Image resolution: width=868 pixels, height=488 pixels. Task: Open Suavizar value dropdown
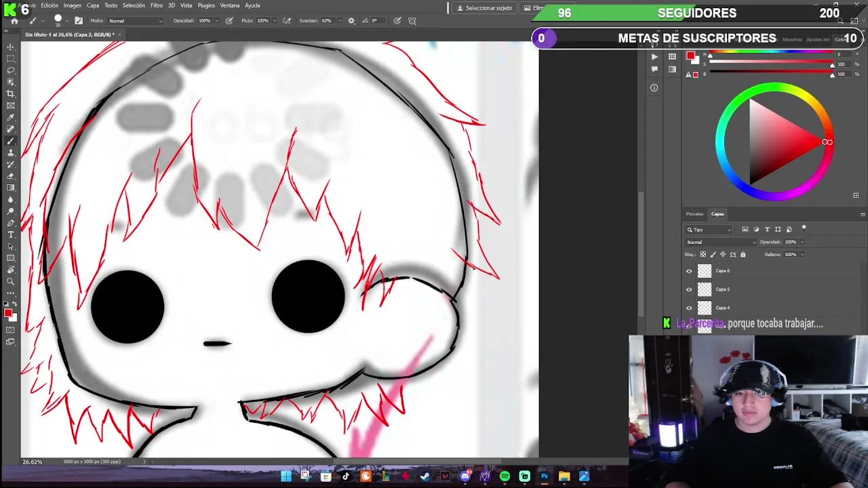click(340, 21)
